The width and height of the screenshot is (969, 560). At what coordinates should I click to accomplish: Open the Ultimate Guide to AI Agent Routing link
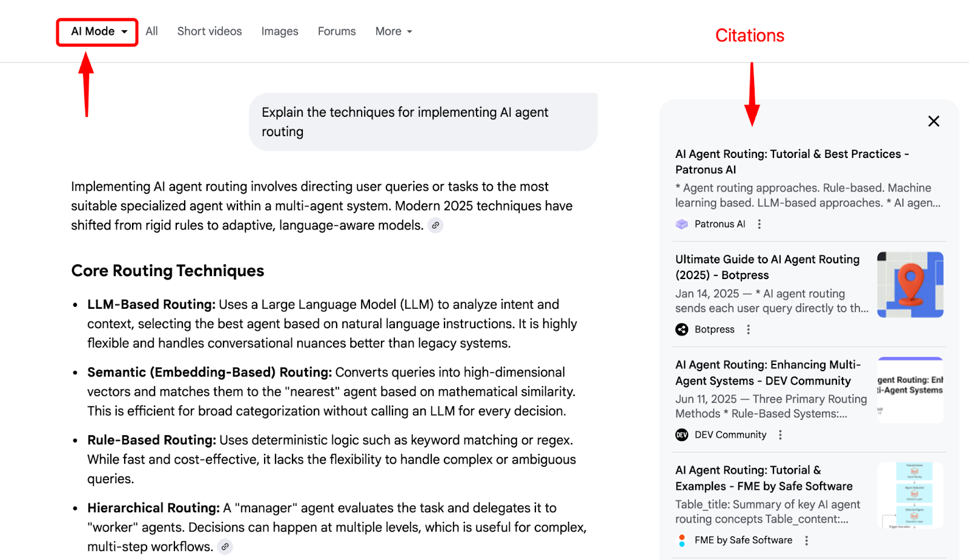(767, 267)
